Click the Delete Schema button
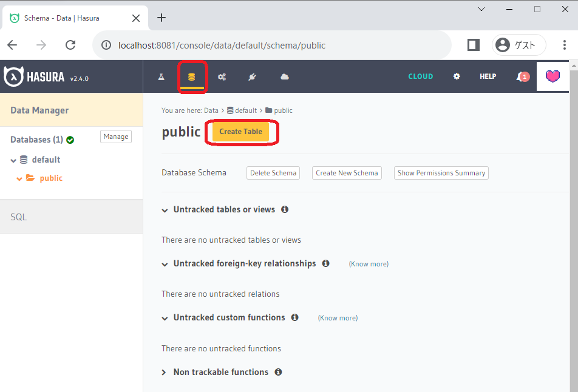 click(x=273, y=173)
